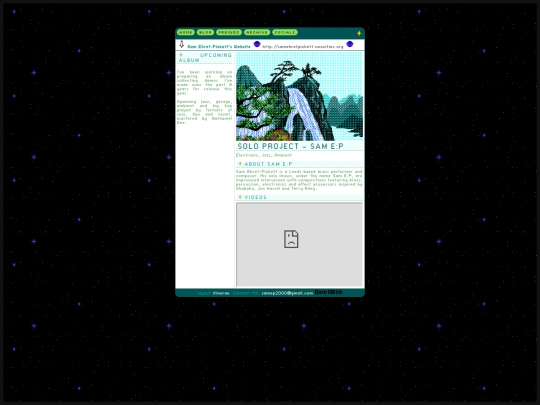Click the yellow star icon in header
The width and height of the screenshot is (540, 405).
coord(359,33)
